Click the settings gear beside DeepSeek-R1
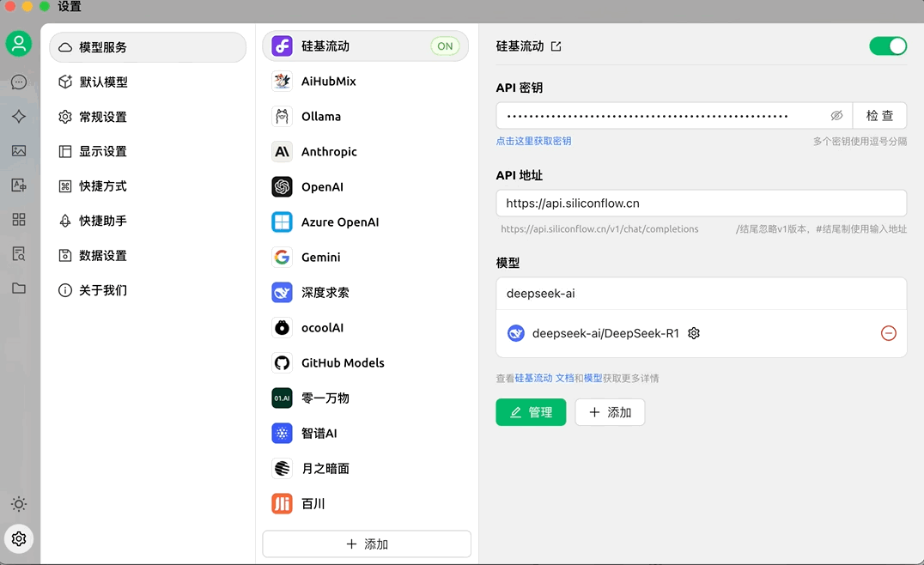This screenshot has height=565, width=924. click(x=694, y=333)
